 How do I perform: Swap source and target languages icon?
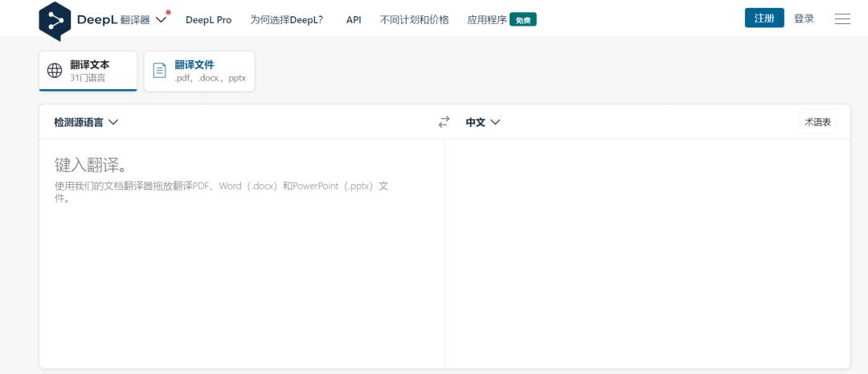click(444, 122)
